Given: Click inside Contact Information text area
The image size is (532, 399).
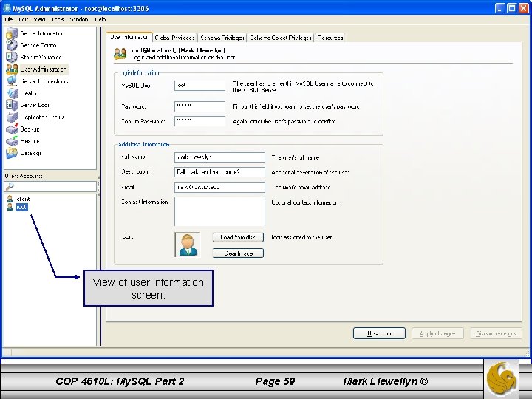Looking at the screenshot, I should click(x=219, y=211).
